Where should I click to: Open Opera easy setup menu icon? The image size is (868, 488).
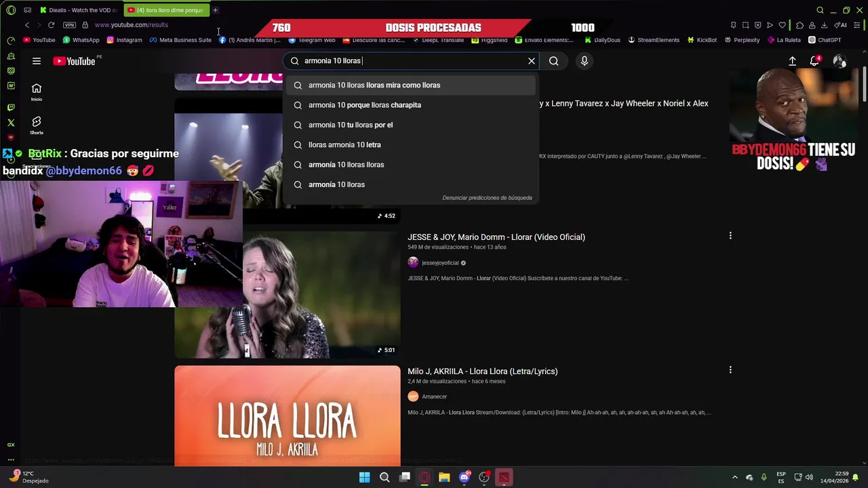click(x=856, y=25)
